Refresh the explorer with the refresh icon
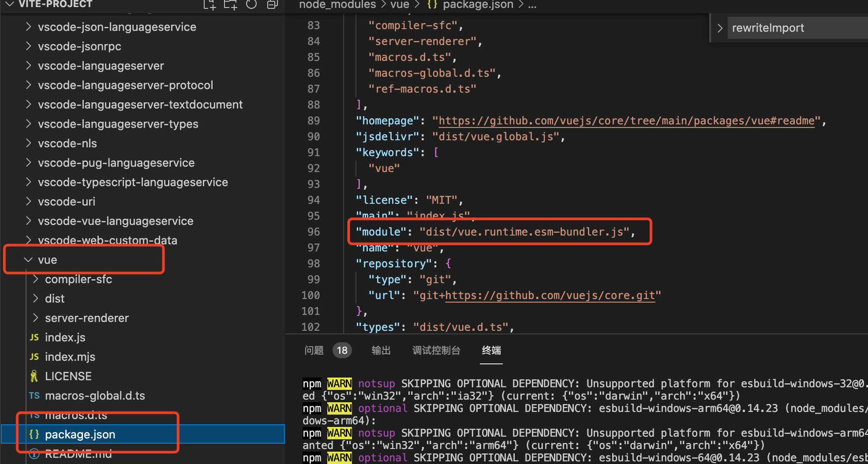This screenshot has height=464, width=868. tap(251, 4)
